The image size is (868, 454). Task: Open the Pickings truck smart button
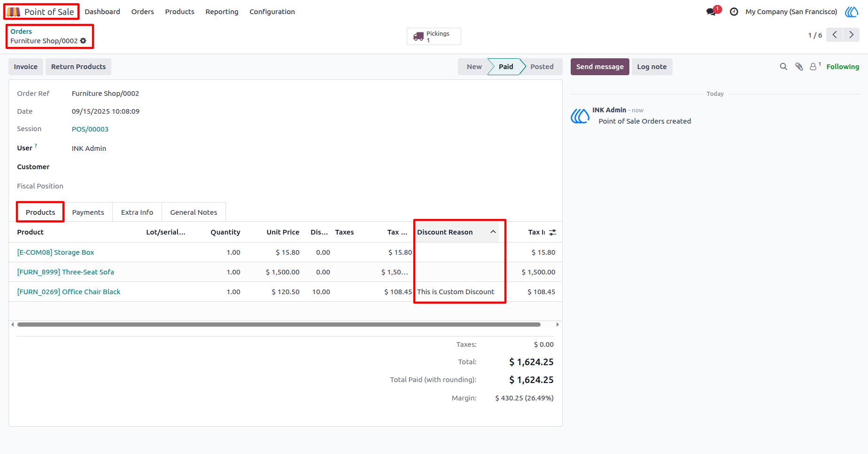click(x=434, y=36)
